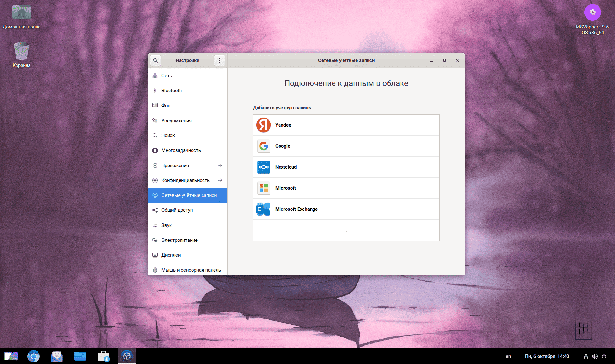Click the Nextcloud logo icon
615x364 pixels.
pos(263,167)
